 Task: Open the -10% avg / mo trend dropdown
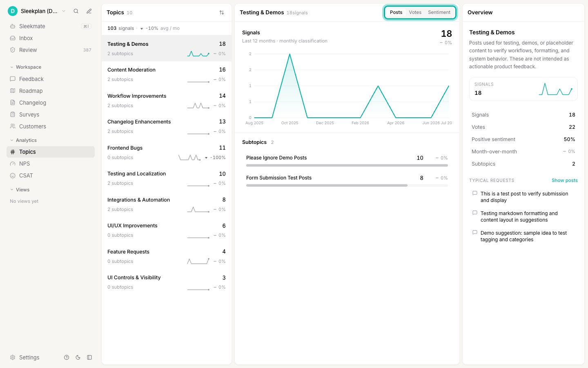[160, 29]
